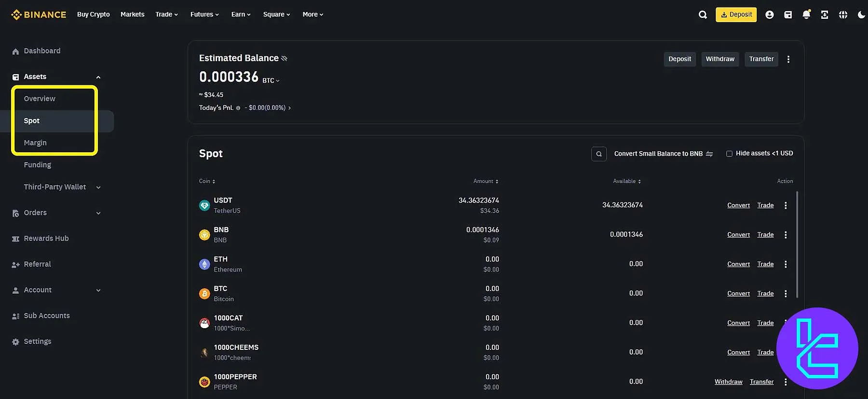The height and width of the screenshot is (399, 868).
Task: Click the search magnifier icon in top bar
Action: coord(703,15)
